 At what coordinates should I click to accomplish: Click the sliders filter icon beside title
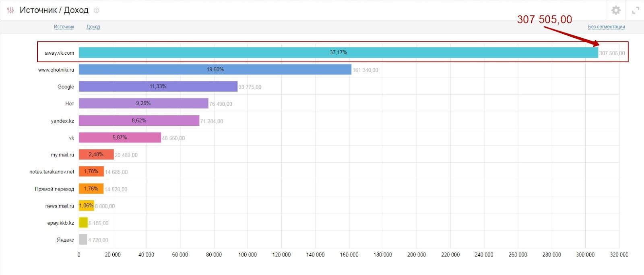(x=10, y=10)
